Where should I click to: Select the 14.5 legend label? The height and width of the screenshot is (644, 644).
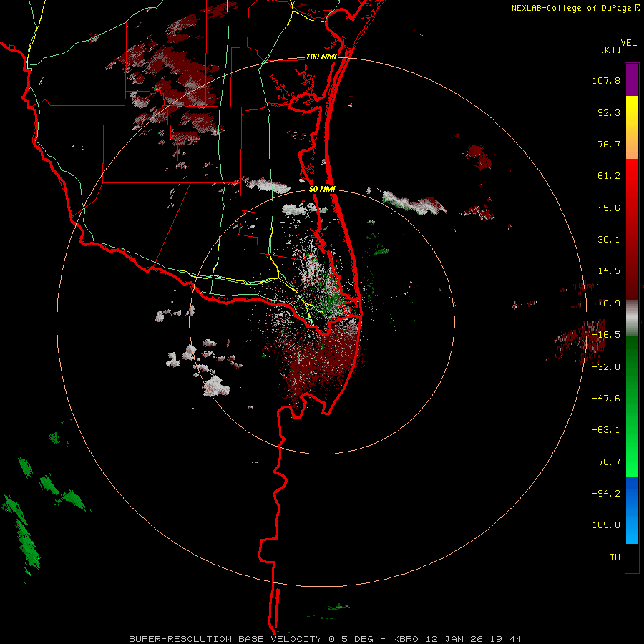[x=609, y=271]
